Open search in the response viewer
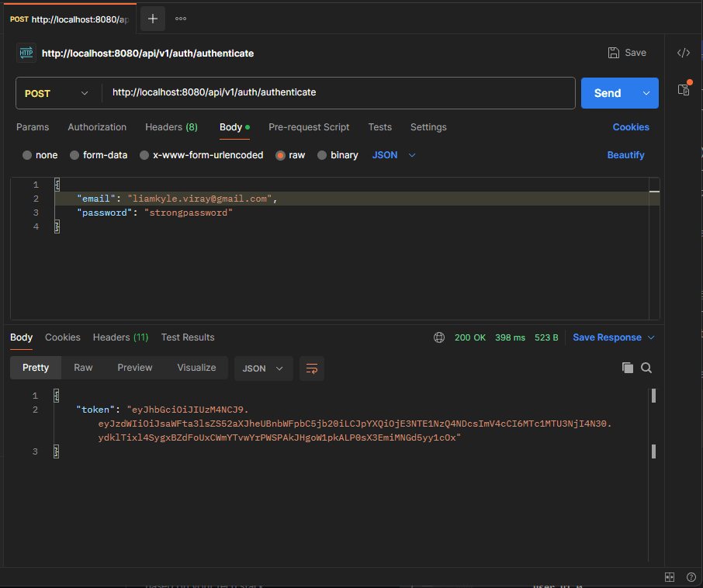 [646, 368]
